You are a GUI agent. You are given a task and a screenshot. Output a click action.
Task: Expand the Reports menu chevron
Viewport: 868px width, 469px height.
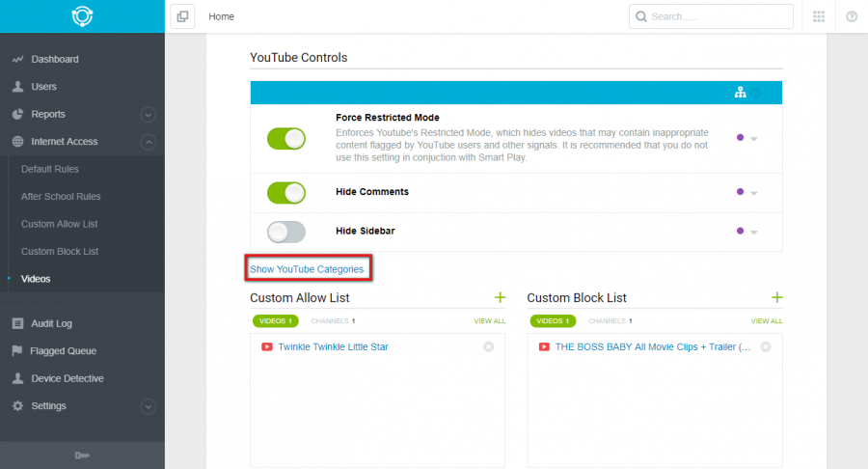click(x=148, y=115)
